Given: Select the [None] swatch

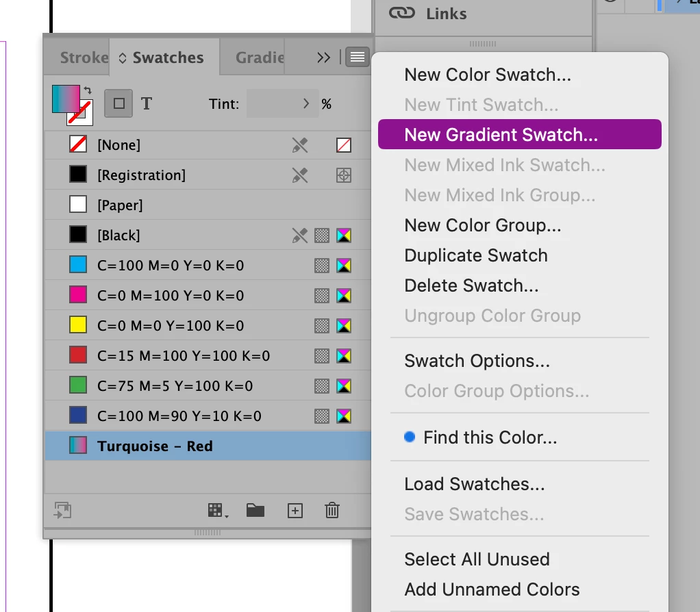Looking at the screenshot, I should [x=208, y=145].
